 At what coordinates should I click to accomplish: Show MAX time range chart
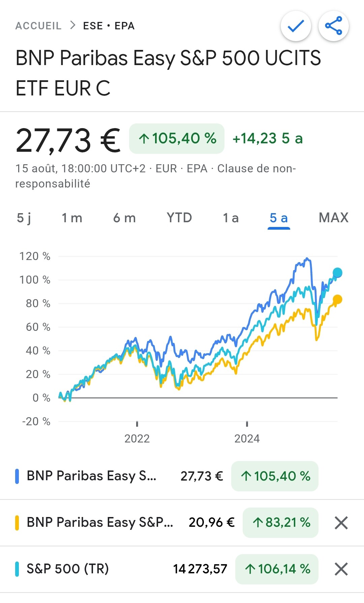tap(333, 218)
